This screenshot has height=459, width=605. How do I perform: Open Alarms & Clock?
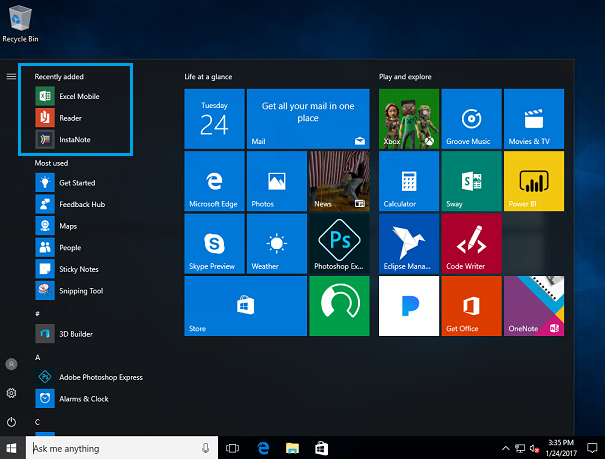click(x=72, y=399)
